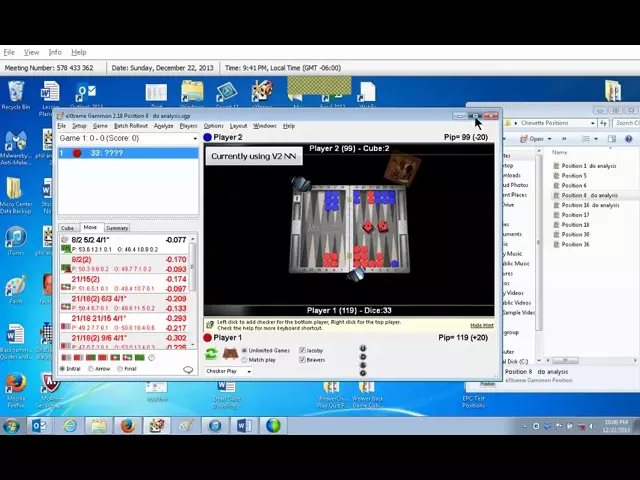Image resolution: width=640 pixels, height=480 pixels.
Task: Open the Info menu in meeting window
Action: [x=55, y=52]
